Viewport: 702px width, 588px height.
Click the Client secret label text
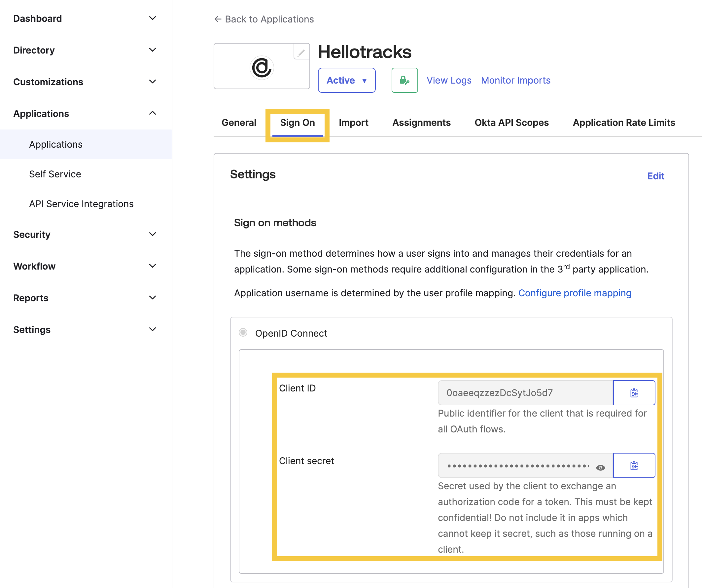[306, 461]
